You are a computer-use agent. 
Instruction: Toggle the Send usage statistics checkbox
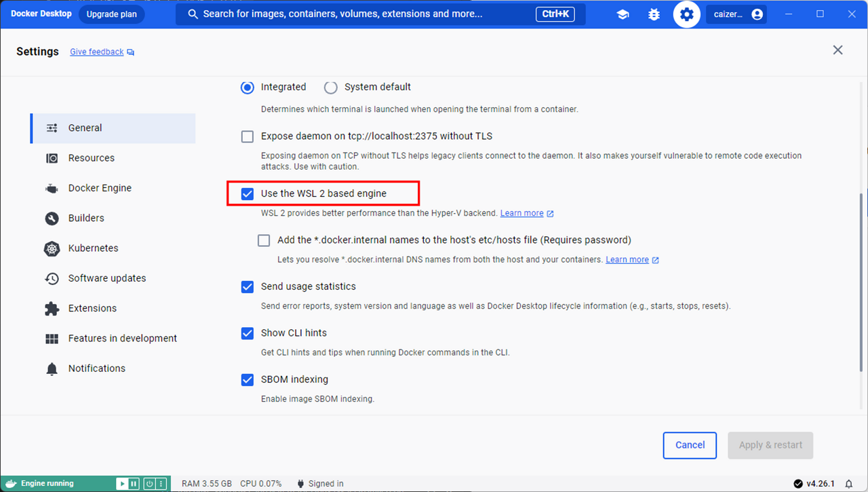(x=248, y=286)
